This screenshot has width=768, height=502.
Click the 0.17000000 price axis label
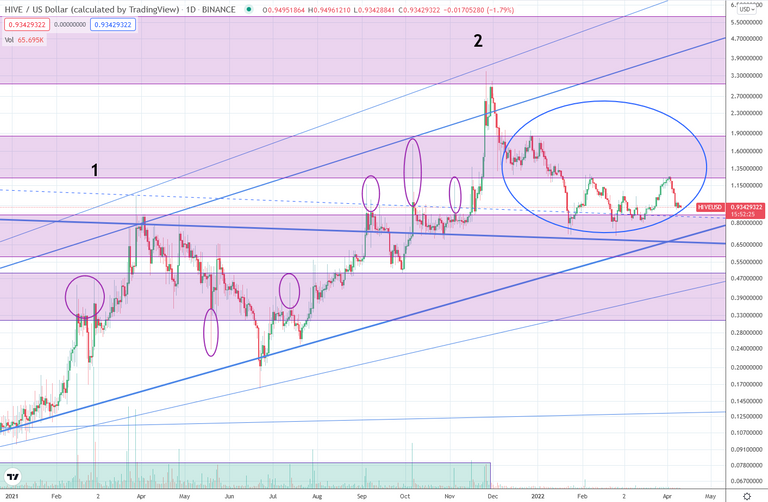[x=746, y=384]
